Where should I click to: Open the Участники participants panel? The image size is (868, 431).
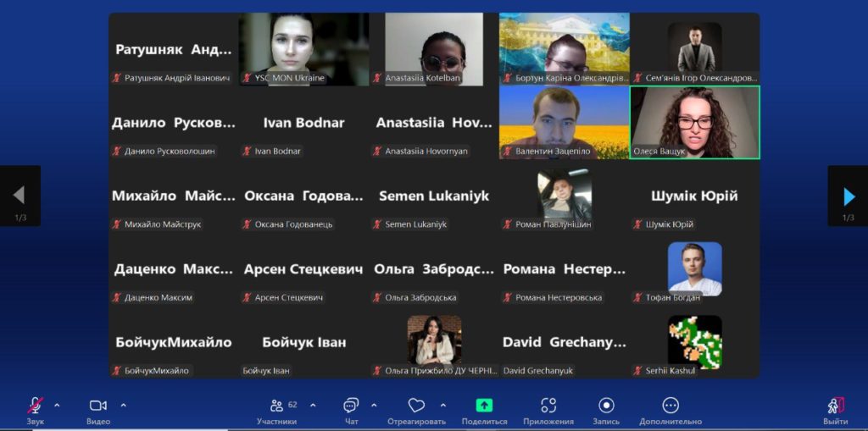277,406
